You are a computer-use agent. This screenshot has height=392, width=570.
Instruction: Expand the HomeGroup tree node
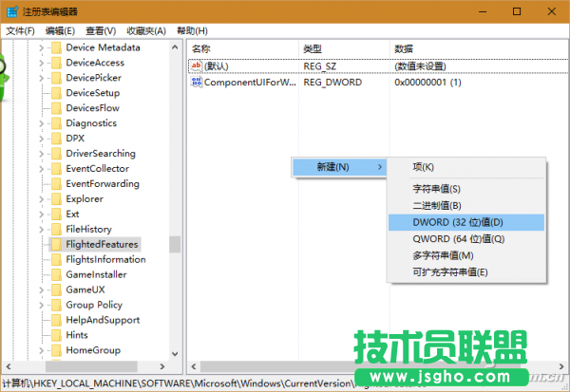point(41,350)
